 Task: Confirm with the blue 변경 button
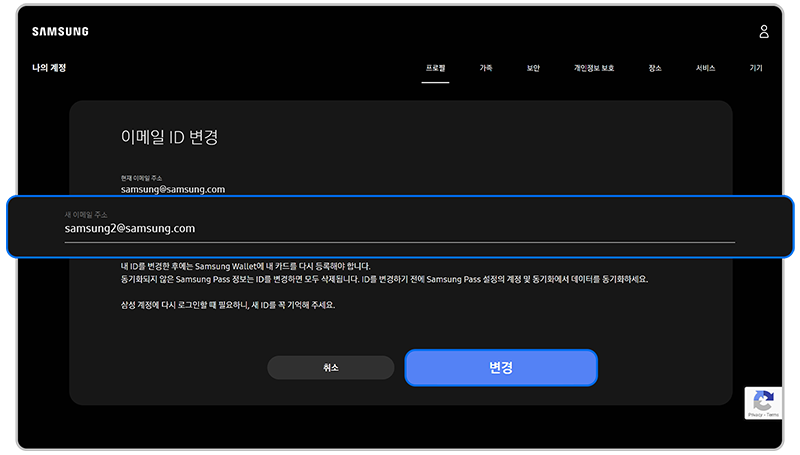pos(501,368)
